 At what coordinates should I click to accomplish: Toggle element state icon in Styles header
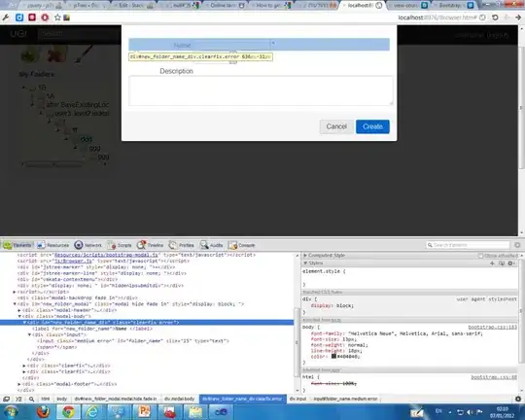pyautogui.click(x=502, y=263)
